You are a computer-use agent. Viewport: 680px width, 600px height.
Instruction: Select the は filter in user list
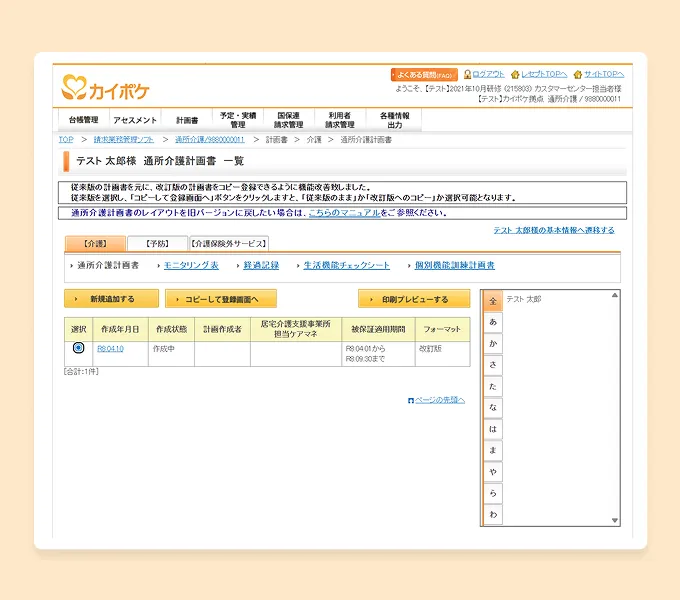click(493, 429)
